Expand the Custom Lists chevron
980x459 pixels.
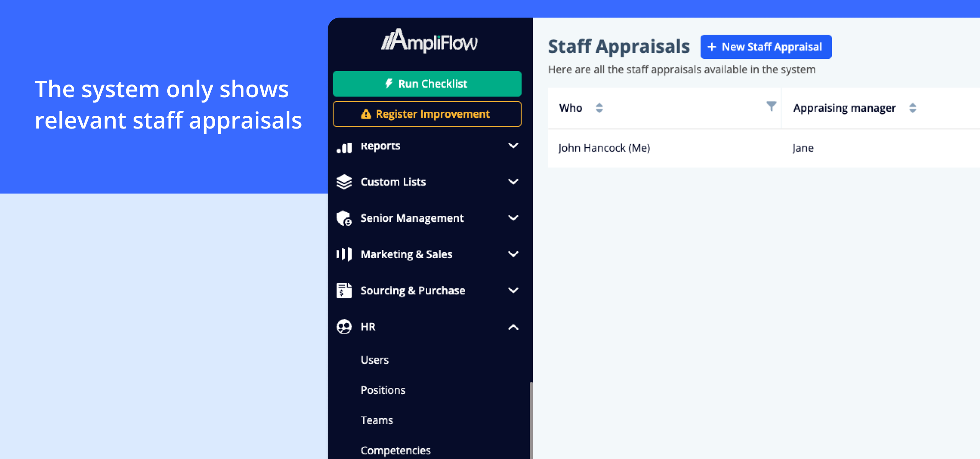(x=513, y=182)
